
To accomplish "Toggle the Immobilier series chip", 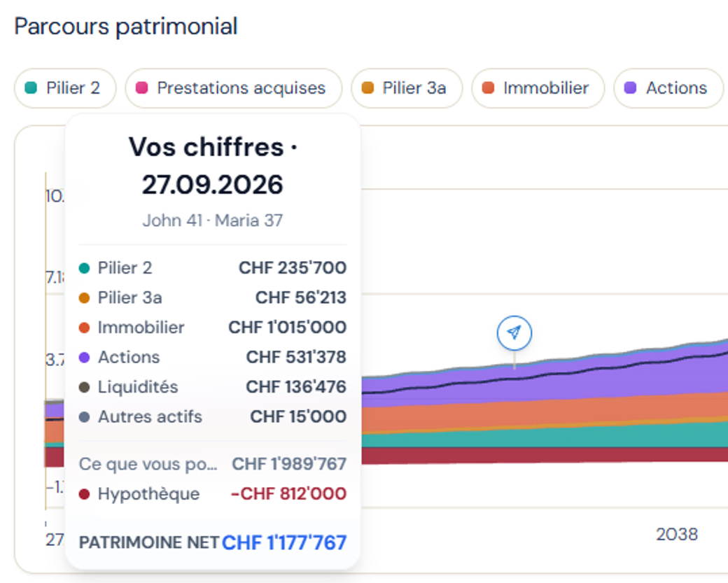I will [538, 88].
